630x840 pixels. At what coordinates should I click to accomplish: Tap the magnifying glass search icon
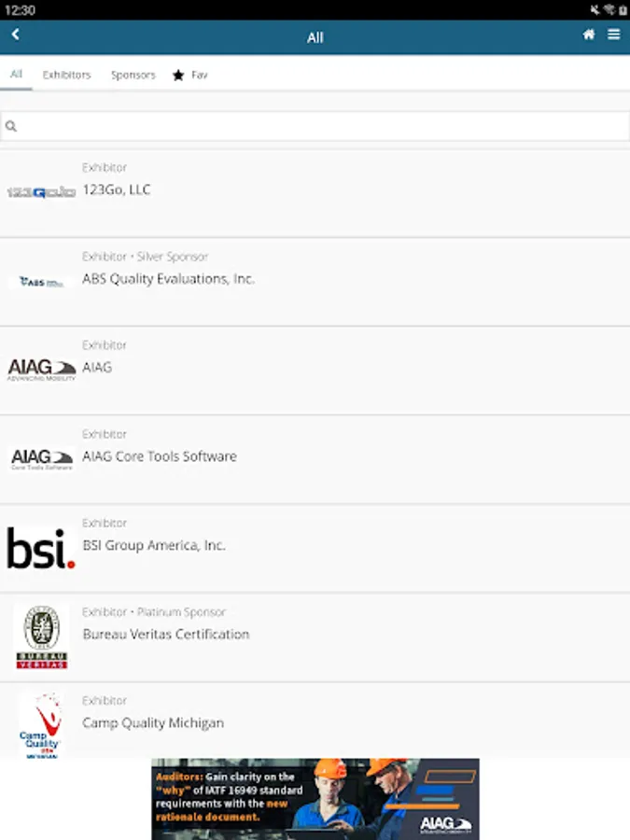[x=10, y=126]
